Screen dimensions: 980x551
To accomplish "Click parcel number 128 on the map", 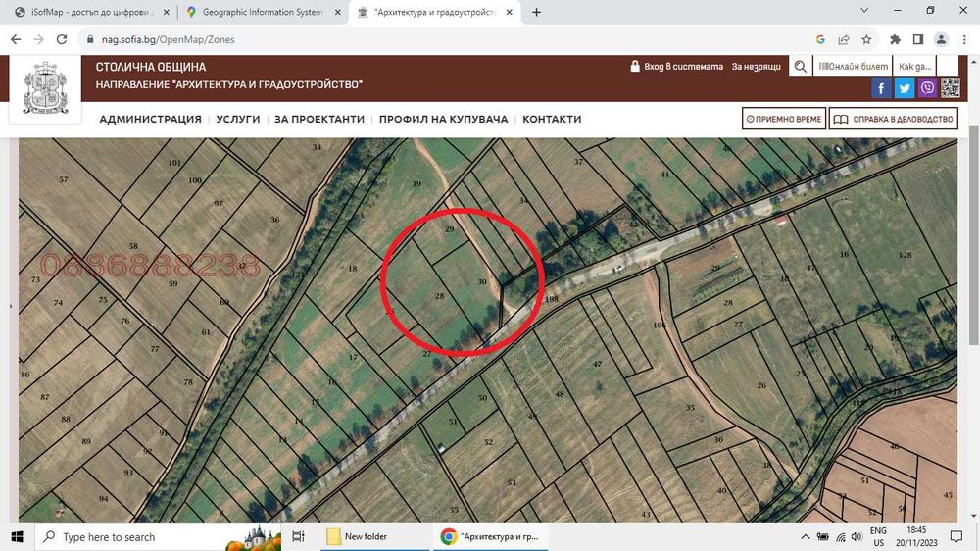I will [x=905, y=255].
